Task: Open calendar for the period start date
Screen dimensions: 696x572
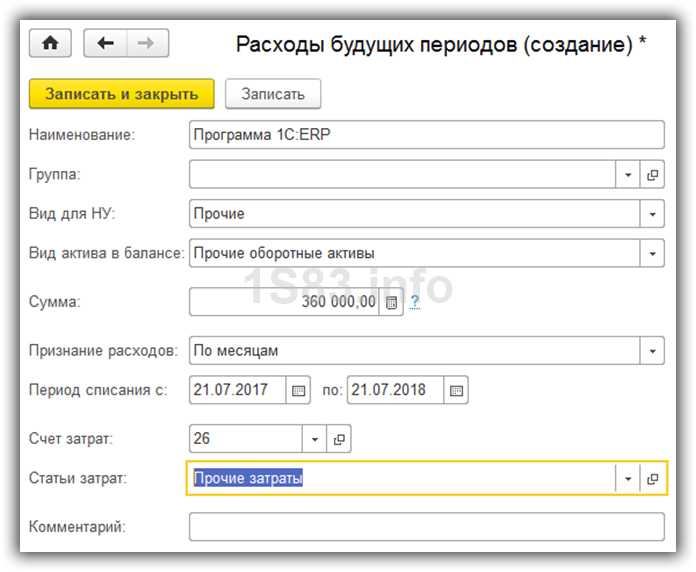Action: click(298, 390)
